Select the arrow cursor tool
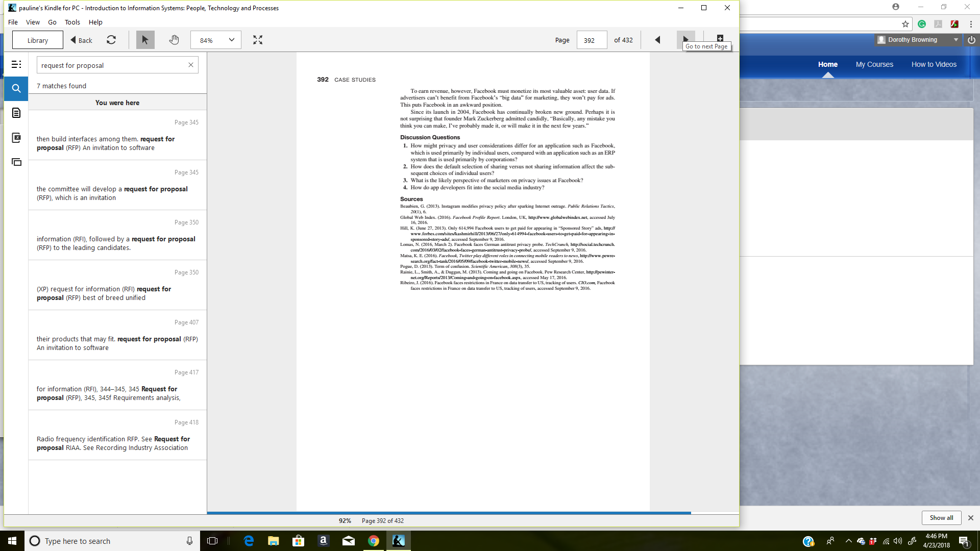Screen dimensions: 980x551 pos(145,40)
